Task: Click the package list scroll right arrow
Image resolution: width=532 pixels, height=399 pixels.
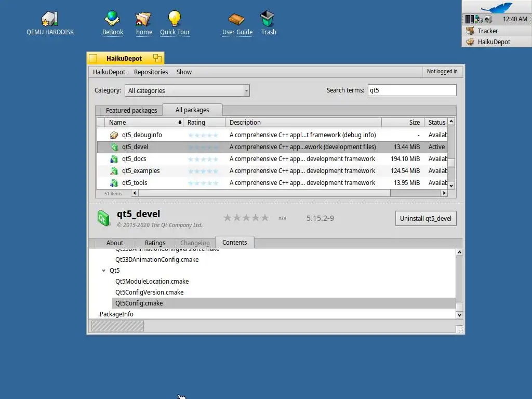Action: click(444, 193)
